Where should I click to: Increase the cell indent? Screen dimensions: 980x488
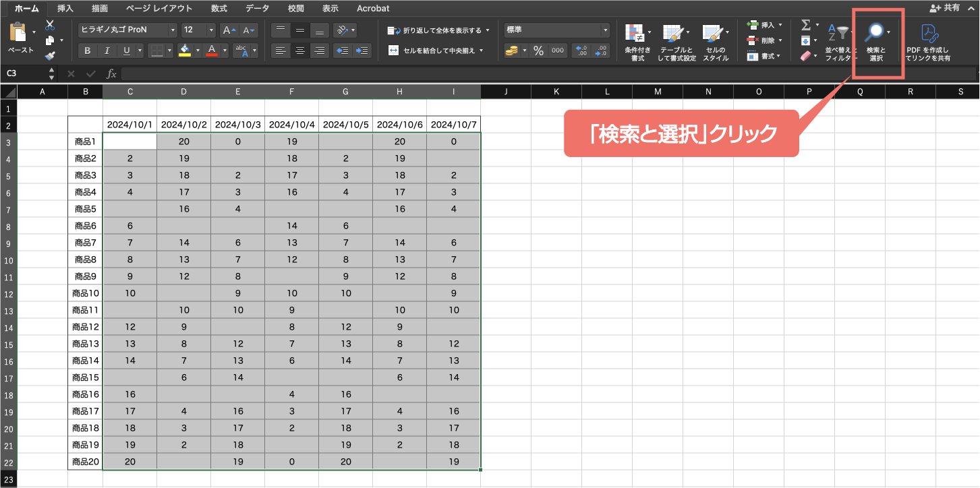(362, 51)
